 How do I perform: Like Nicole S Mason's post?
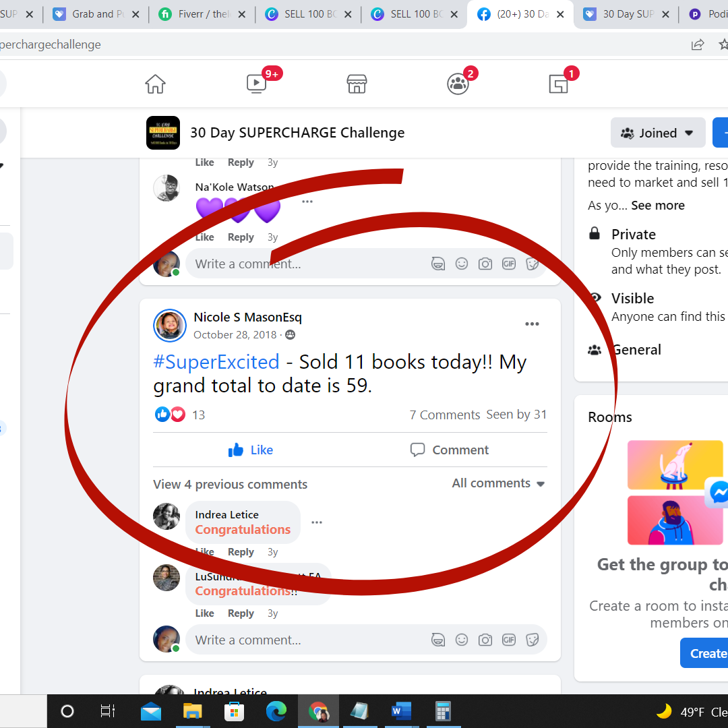coord(251,450)
